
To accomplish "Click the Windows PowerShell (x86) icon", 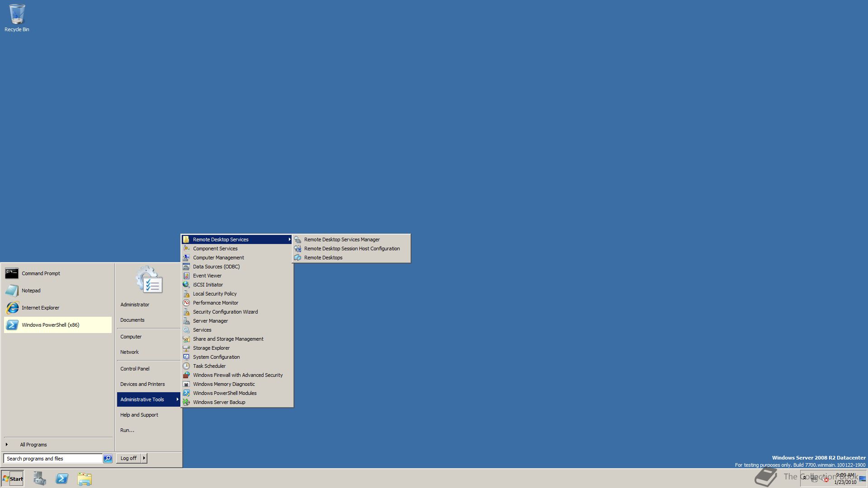I will (12, 325).
